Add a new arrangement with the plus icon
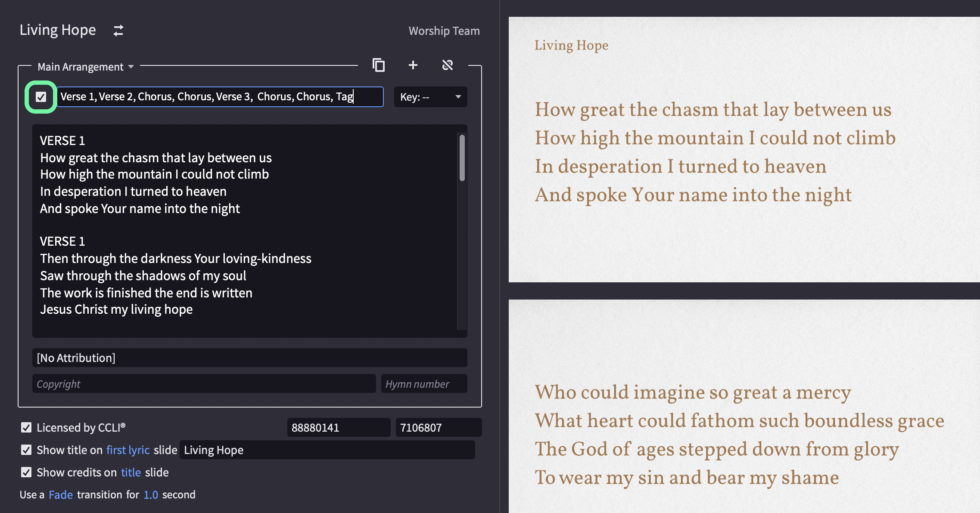This screenshot has height=513, width=980. (x=413, y=65)
